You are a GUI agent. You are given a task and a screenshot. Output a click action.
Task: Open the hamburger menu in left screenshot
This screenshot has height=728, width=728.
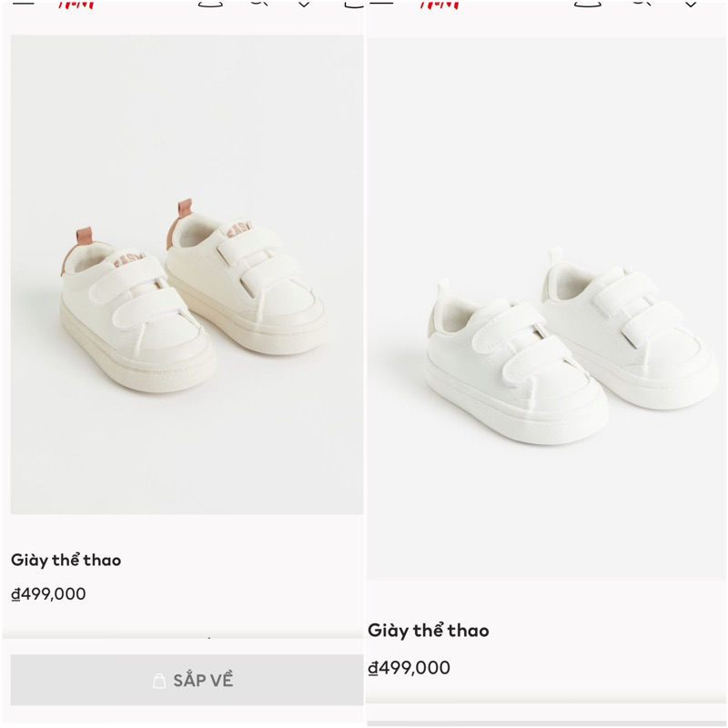point(25,3)
